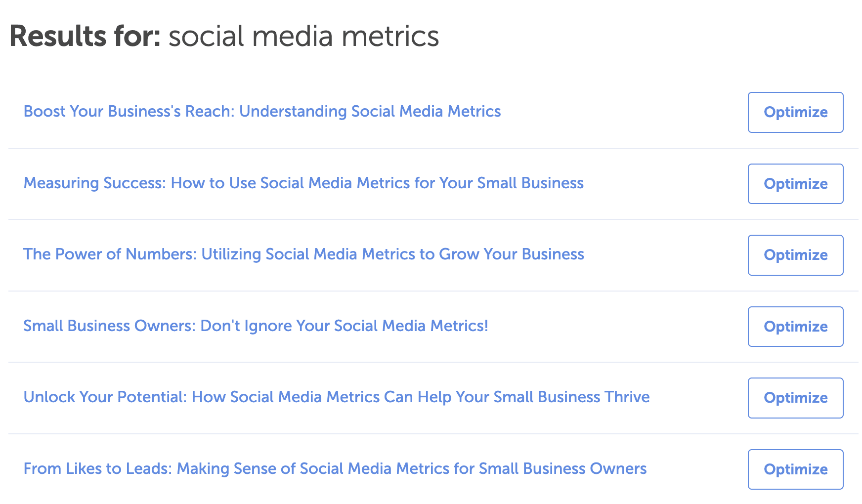Click the first Optimize button in the results

[795, 112]
